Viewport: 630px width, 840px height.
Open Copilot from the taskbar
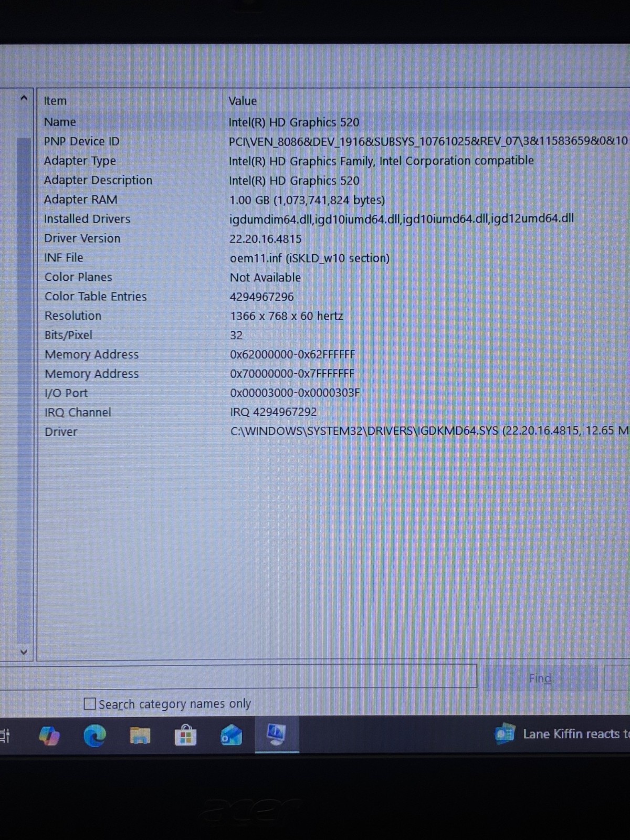coord(49,736)
